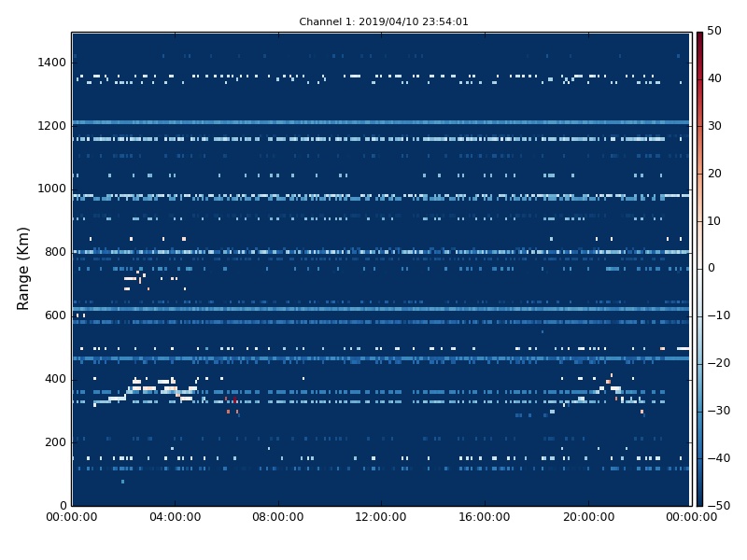Click the plot title "Channel 1: 2019/04/10 23:54:01"

pyautogui.click(x=384, y=21)
